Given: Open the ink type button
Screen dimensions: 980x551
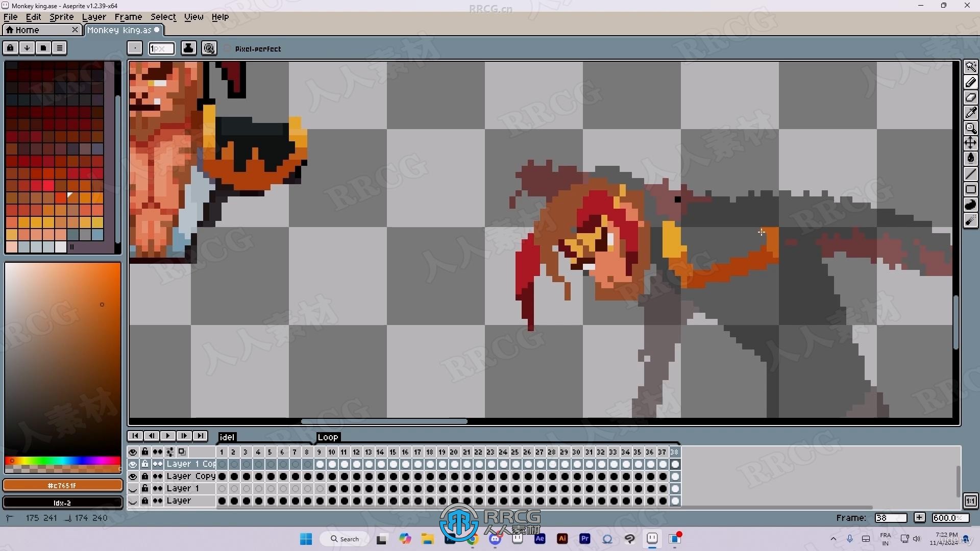Looking at the screenshot, I should pos(188,48).
